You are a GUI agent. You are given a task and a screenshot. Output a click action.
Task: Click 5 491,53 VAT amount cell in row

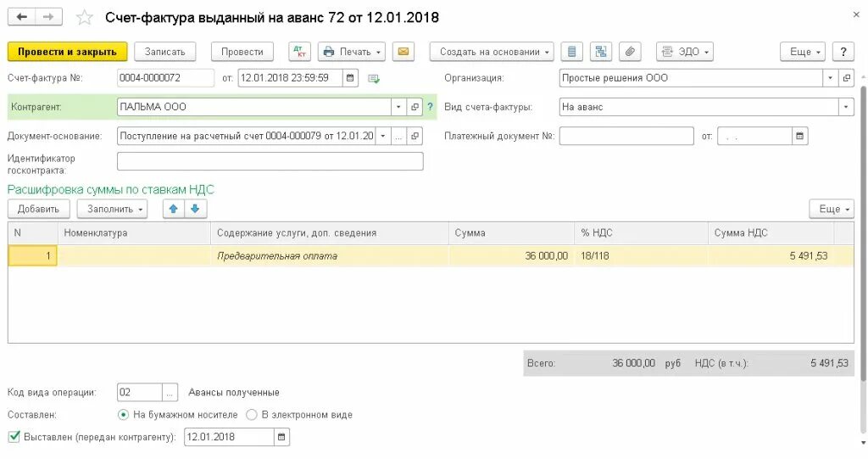coord(771,255)
